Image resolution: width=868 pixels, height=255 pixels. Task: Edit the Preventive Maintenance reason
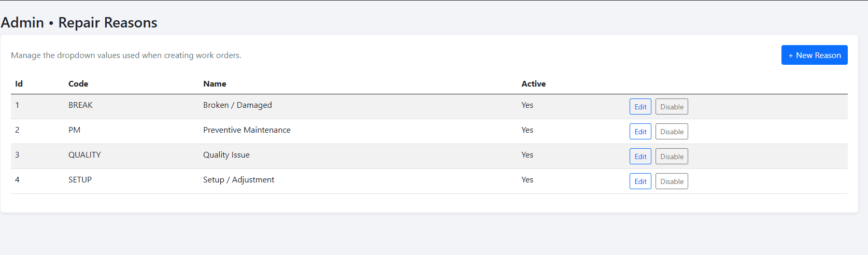click(x=640, y=132)
